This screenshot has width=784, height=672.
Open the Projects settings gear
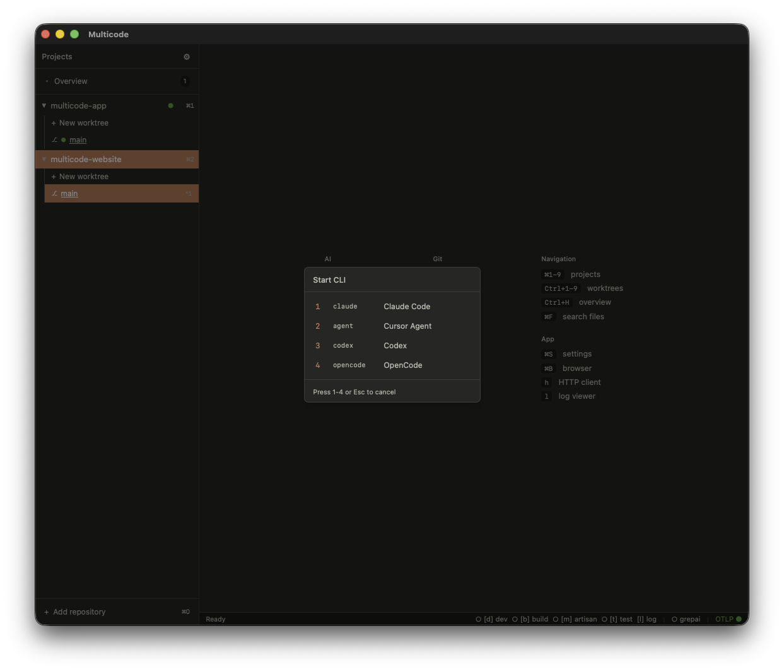[x=187, y=57]
